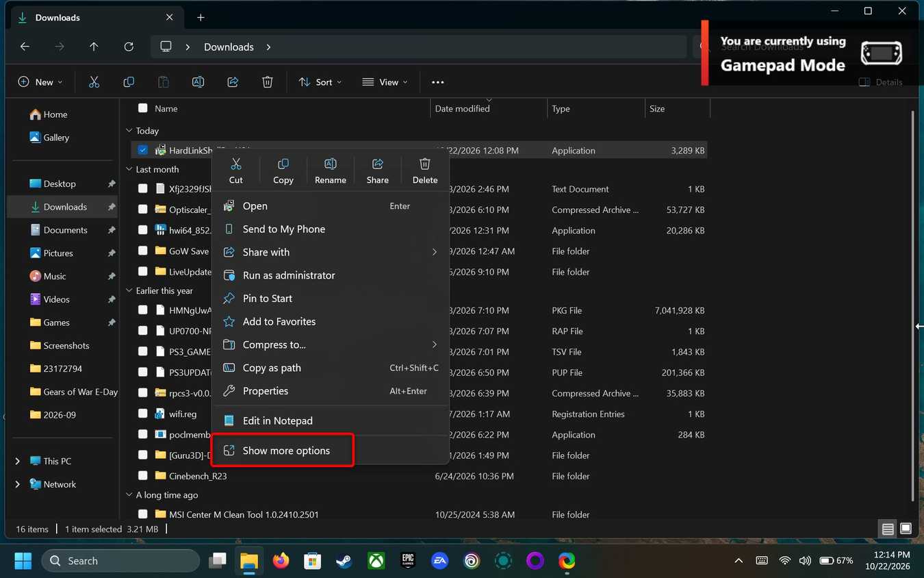Collapse the Earlier this year group

click(x=129, y=290)
